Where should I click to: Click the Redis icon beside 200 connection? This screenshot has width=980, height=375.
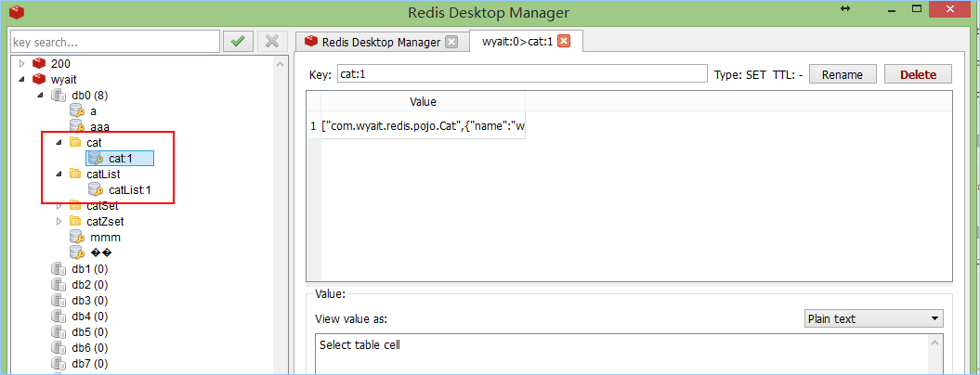40,63
